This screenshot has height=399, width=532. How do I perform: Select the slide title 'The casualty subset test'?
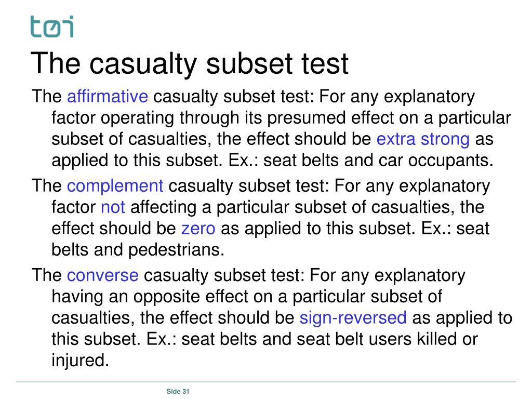(190, 63)
